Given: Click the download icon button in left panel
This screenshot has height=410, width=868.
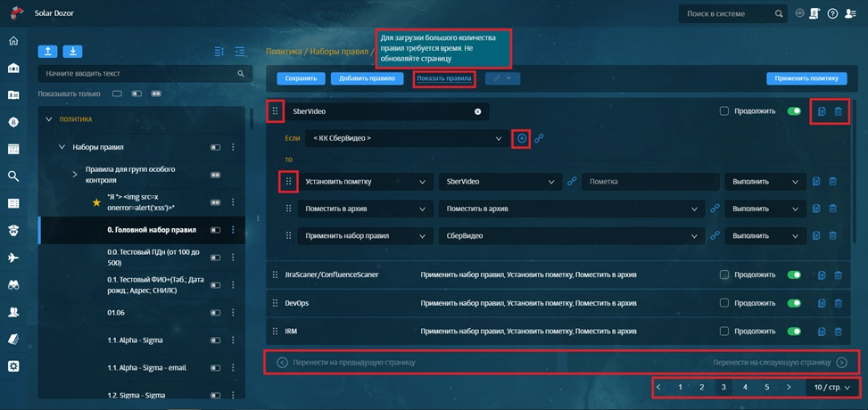Looking at the screenshot, I should coord(72,52).
